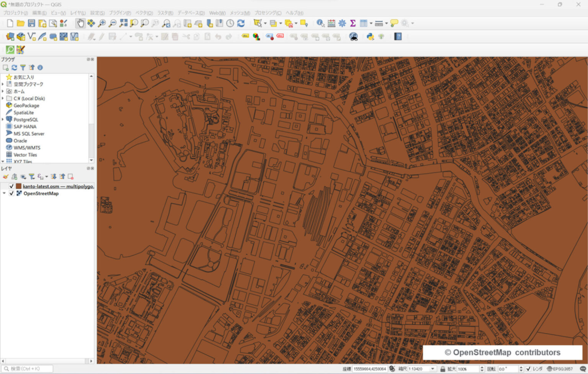Click the brown kanto-latest layer color swatch

pyautogui.click(x=19, y=187)
